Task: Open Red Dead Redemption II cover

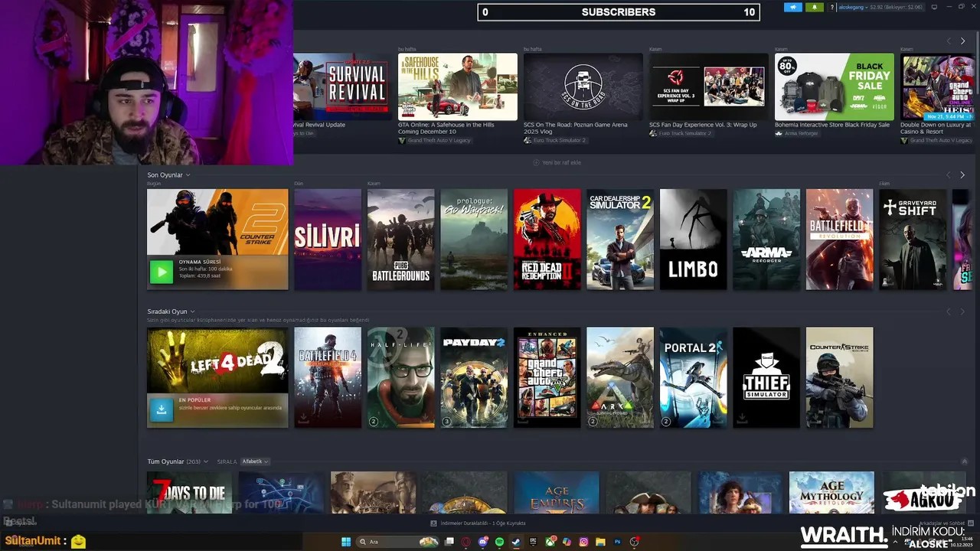Action: [x=547, y=240]
